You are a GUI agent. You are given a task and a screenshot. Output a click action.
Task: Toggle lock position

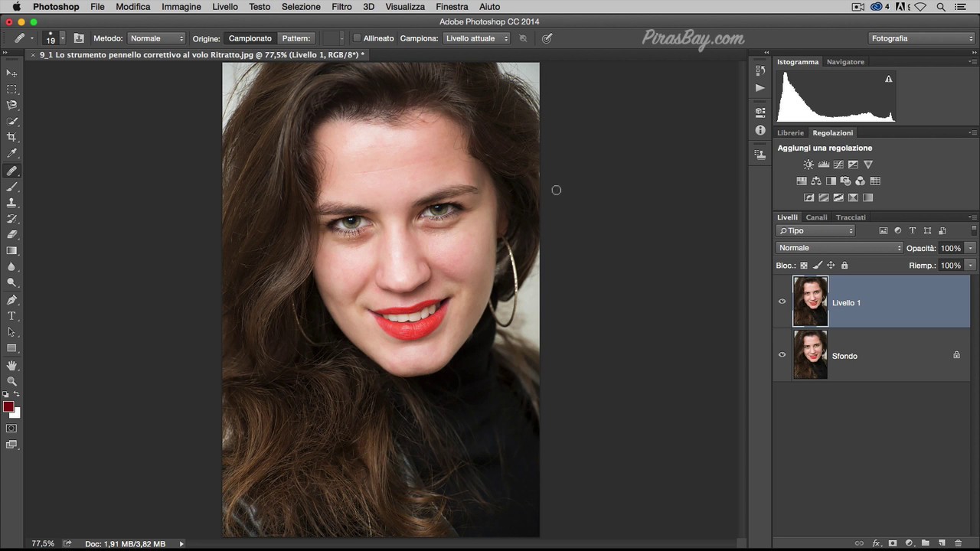(x=831, y=266)
